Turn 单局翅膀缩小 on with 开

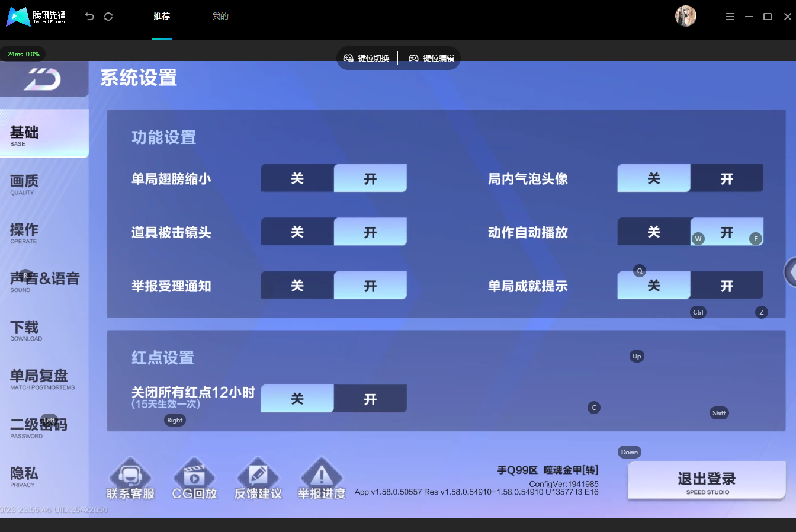(x=370, y=178)
